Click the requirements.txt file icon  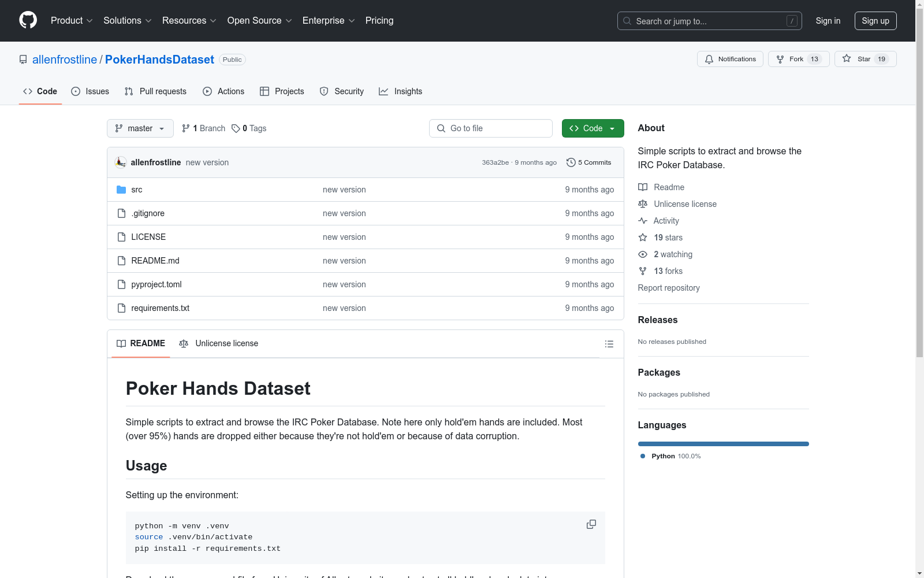point(121,308)
